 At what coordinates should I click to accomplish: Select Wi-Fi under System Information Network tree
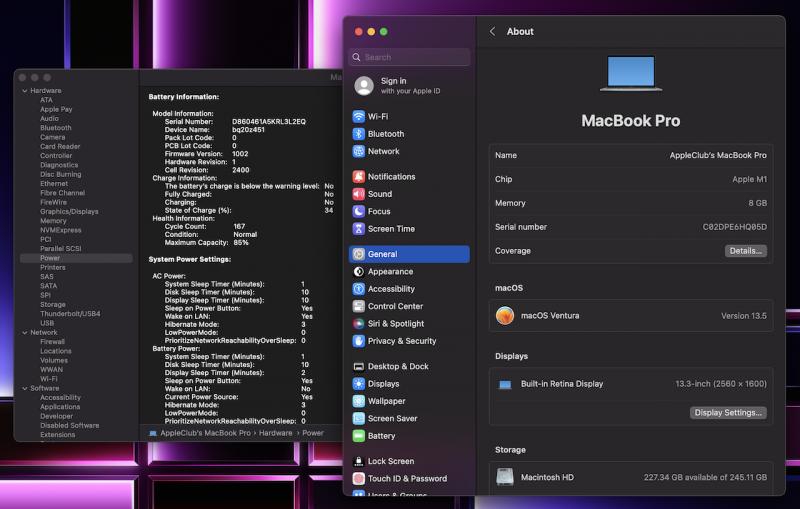[49, 379]
